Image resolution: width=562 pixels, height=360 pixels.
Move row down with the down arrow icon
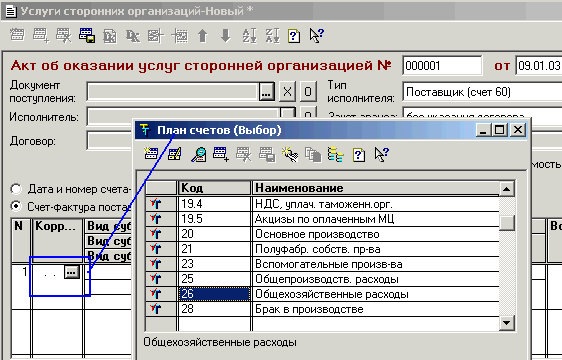[225, 36]
